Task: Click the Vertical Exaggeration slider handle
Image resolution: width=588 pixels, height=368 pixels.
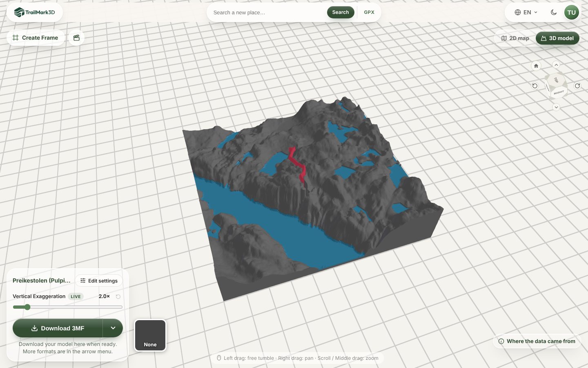Action: pos(27,307)
